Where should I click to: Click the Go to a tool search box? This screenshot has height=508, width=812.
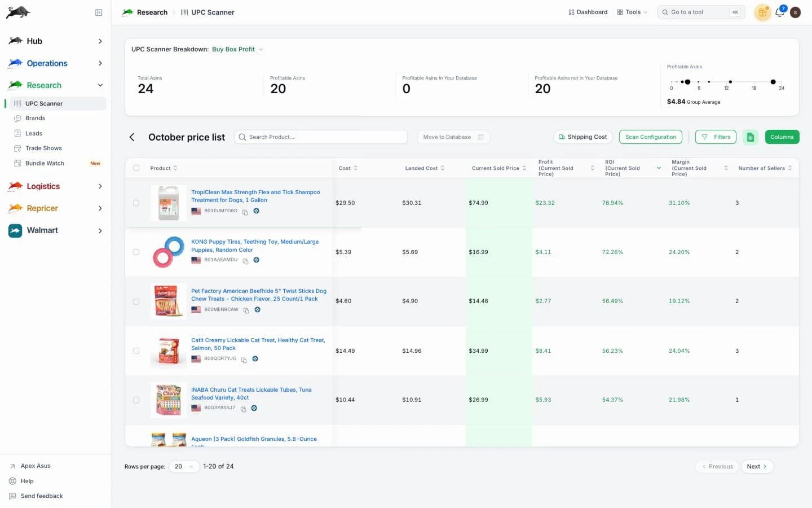pyautogui.click(x=701, y=12)
